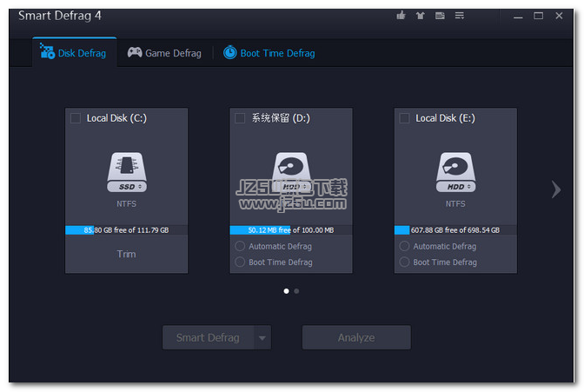Click the HDD drive icon for E:
This screenshot has width=584, height=392.
click(x=455, y=172)
